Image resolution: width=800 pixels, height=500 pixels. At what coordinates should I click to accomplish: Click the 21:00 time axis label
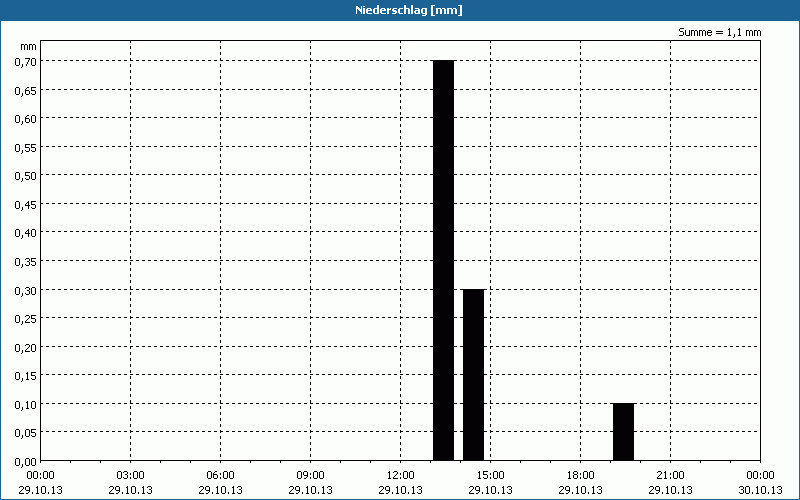[x=670, y=476]
